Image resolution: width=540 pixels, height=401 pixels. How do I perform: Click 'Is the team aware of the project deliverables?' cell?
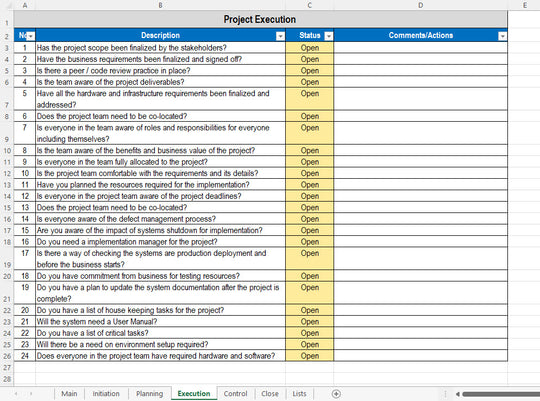pyautogui.click(x=160, y=82)
